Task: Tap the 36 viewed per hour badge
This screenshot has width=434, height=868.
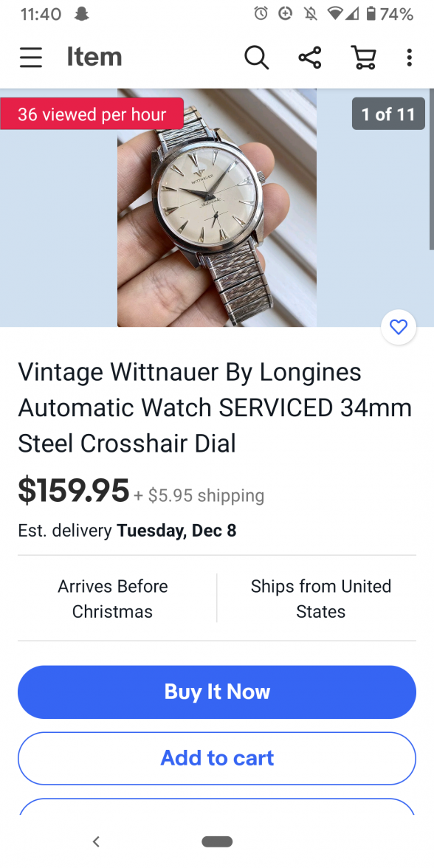Action: (92, 114)
